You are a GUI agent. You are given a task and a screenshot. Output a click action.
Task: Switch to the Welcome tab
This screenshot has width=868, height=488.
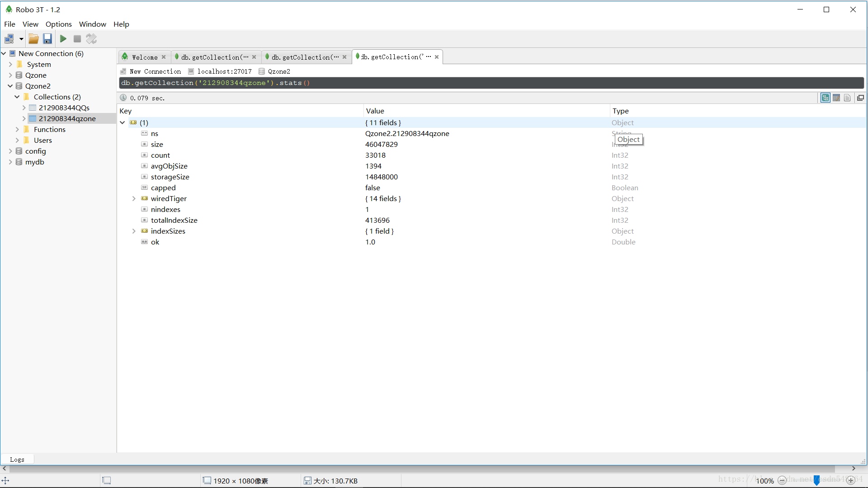click(x=145, y=57)
